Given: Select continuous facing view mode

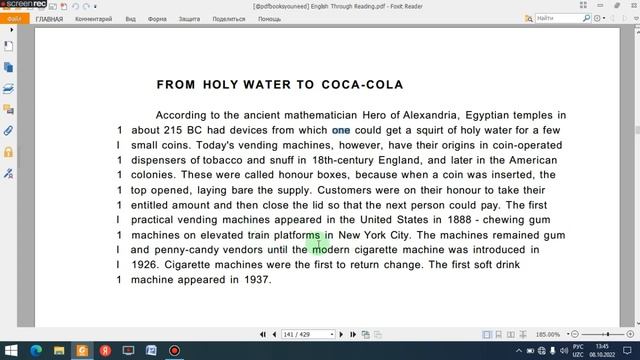Looking at the screenshot, I should [523, 334].
